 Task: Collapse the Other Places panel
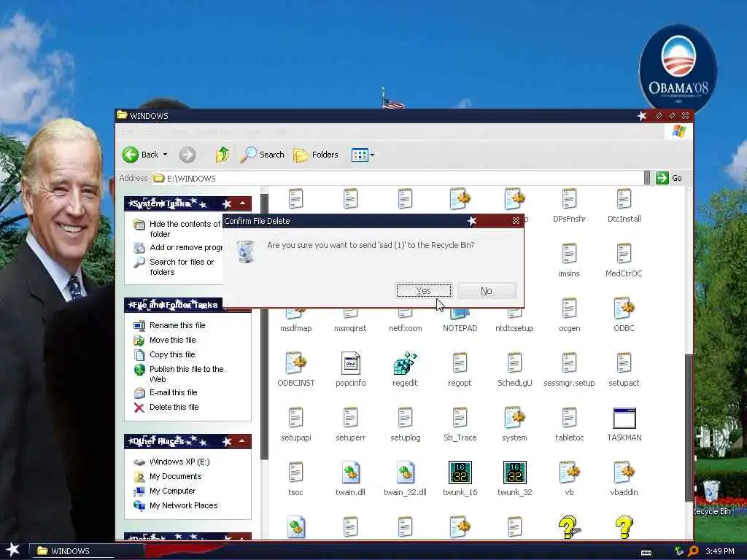[x=242, y=441]
